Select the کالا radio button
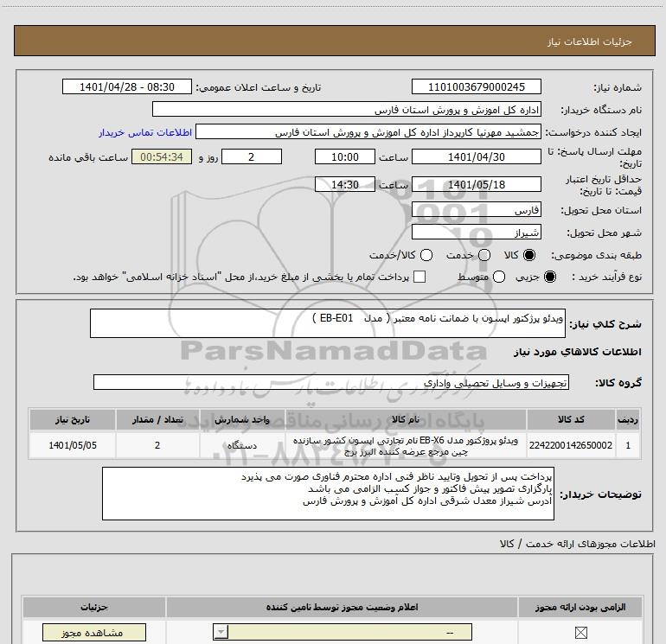Image resolution: width=666 pixels, height=644 pixels. point(529,255)
